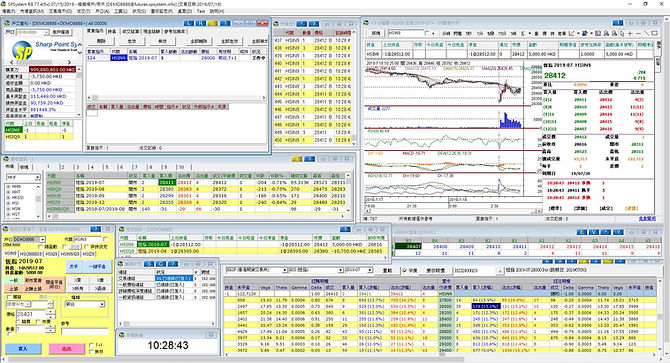The height and width of the screenshot is (363, 670).
Task: Click the + button beside options window input field
Action: click(x=500, y=271)
